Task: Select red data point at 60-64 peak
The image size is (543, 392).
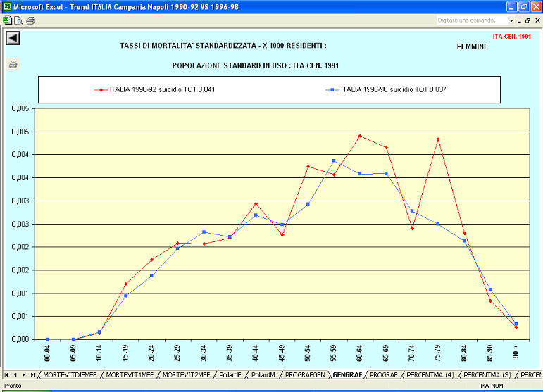Action: (x=360, y=136)
